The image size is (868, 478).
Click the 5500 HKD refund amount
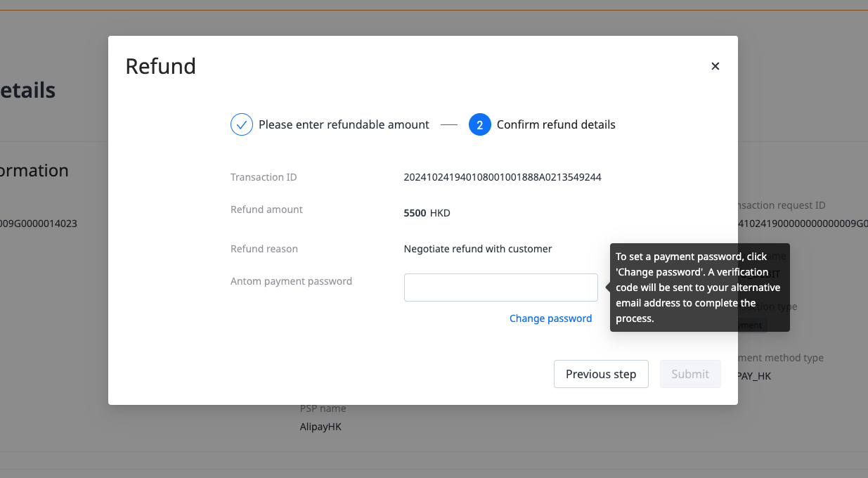[427, 213]
